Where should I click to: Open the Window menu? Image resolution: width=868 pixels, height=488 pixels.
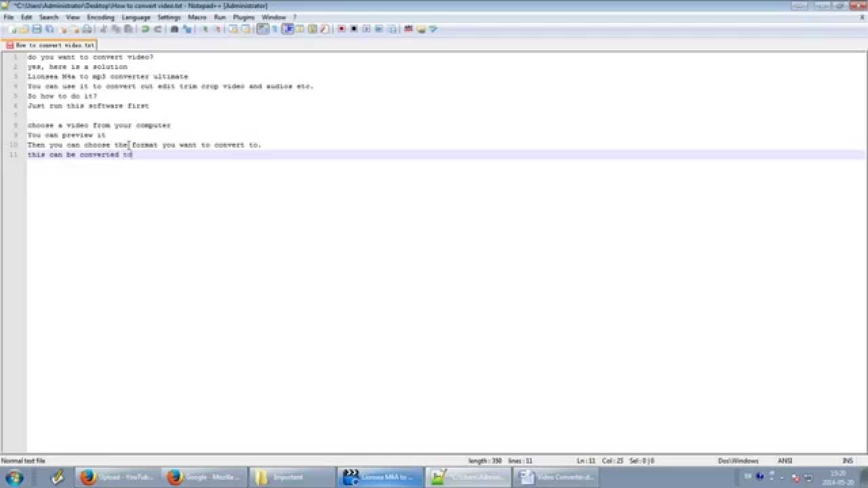pyautogui.click(x=273, y=17)
